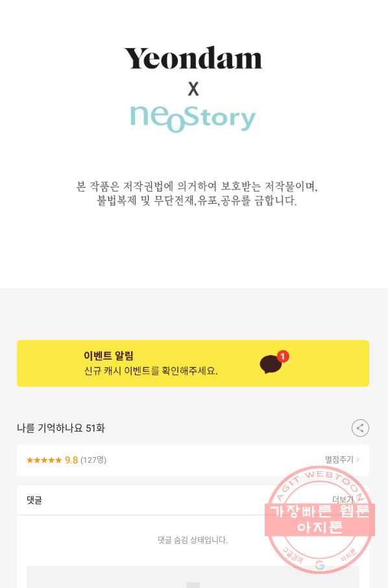
Task: Open the 이벤트 알림 yellow banner
Action: click(193, 363)
